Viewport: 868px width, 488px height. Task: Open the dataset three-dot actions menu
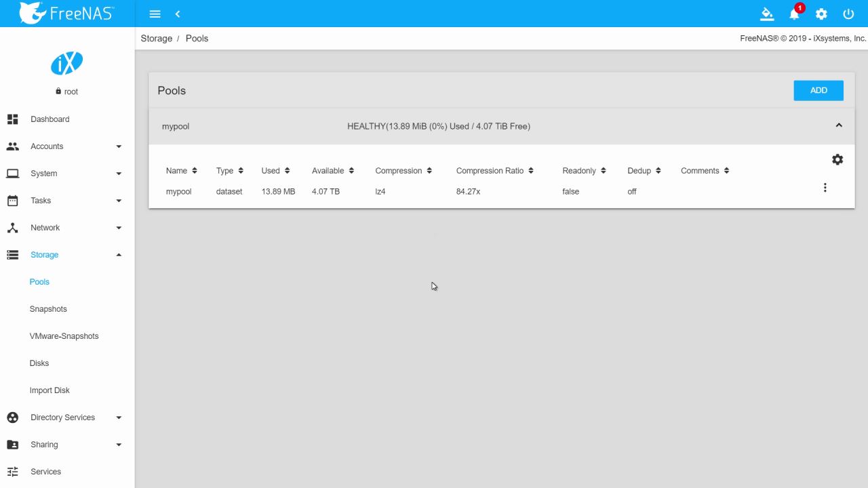[x=825, y=187]
